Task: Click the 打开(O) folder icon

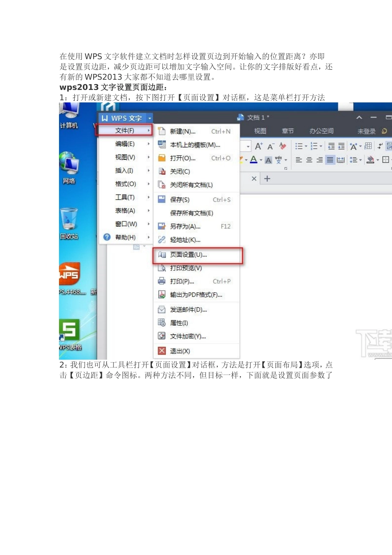Action: click(162, 158)
